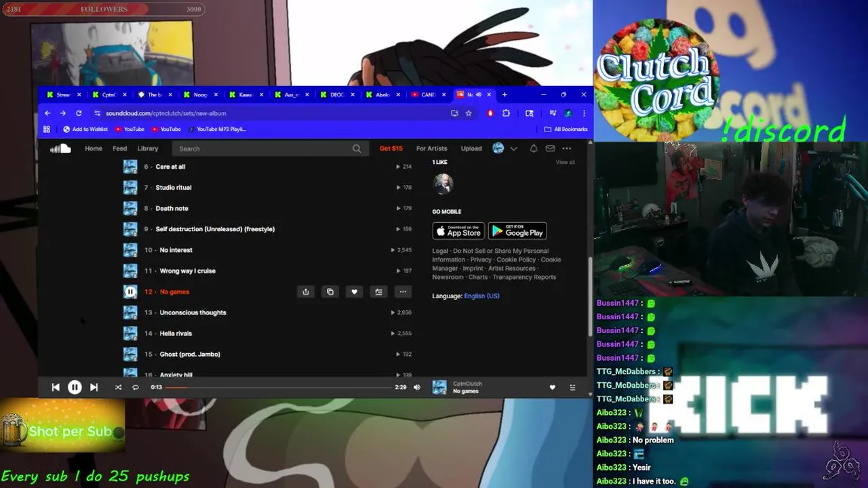Screen dimensions: 868x488
Task: Open a new browser tab
Action: 504,94
